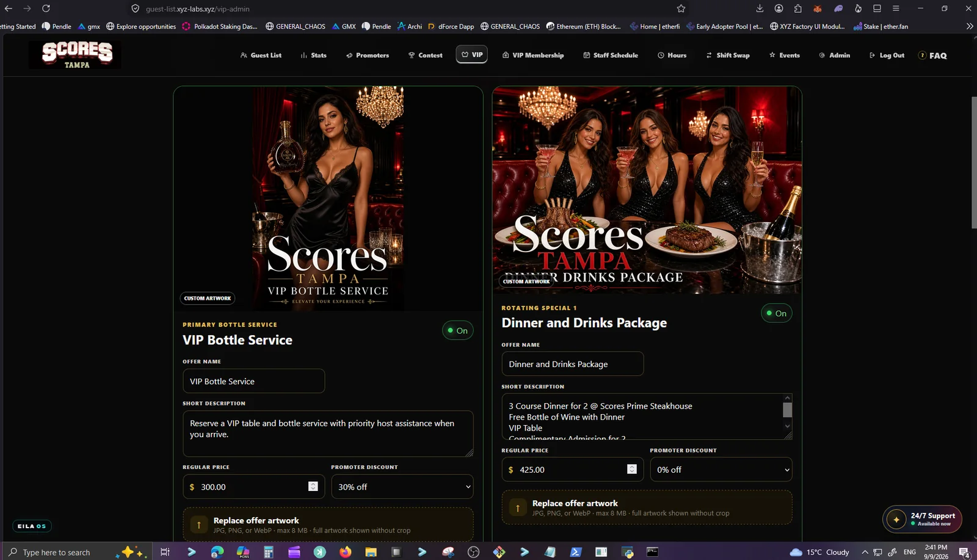Viewport: 977px width, 560px height.
Task: Open the Command Prompt taskbar icon
Action: point(653,552)
